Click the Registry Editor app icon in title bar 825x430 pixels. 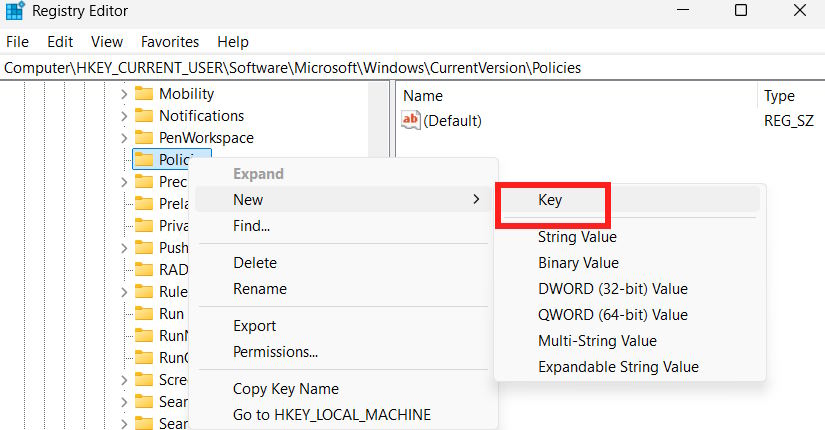(17, 13)
